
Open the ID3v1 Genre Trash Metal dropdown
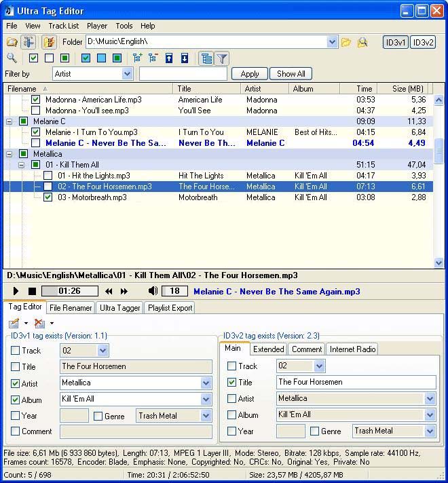coord(206,416)
